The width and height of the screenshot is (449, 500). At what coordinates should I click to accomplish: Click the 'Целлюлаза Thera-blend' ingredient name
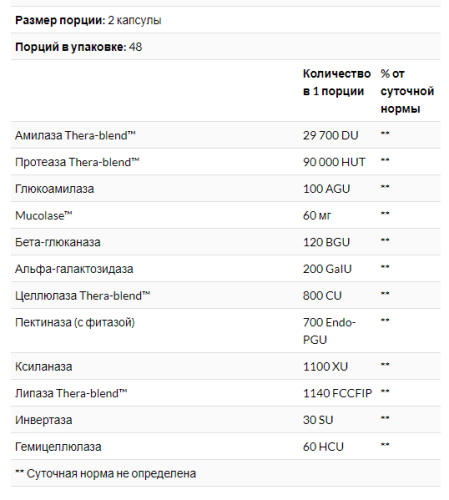[83, 296]
